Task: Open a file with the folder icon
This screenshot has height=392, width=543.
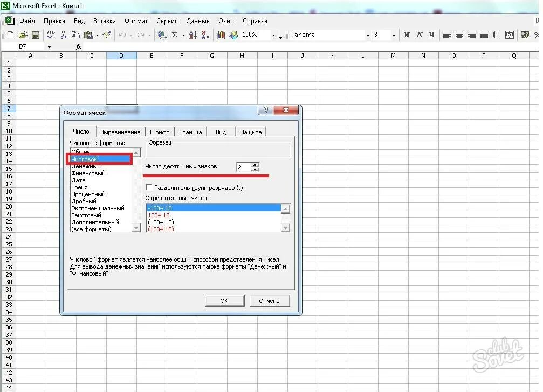Action: [23, 35]
